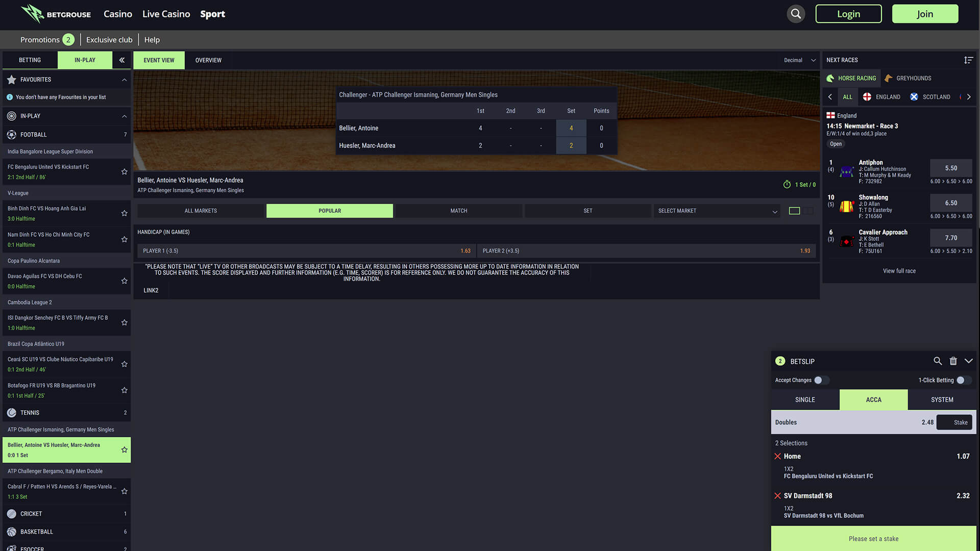This screenshot has height=551, width=980.
Task: Select Antiphon odds 5.50
Action: [x=951, y=168]
